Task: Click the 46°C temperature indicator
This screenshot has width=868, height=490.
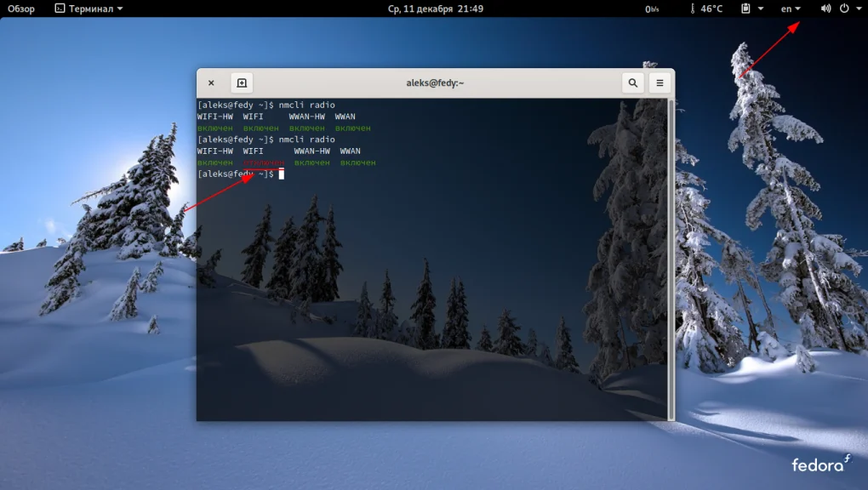Action: pos(705,9)
